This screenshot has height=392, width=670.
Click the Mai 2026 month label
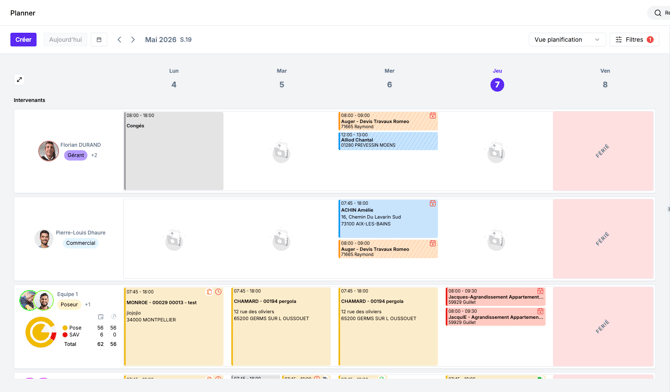[x=161, y=39]
